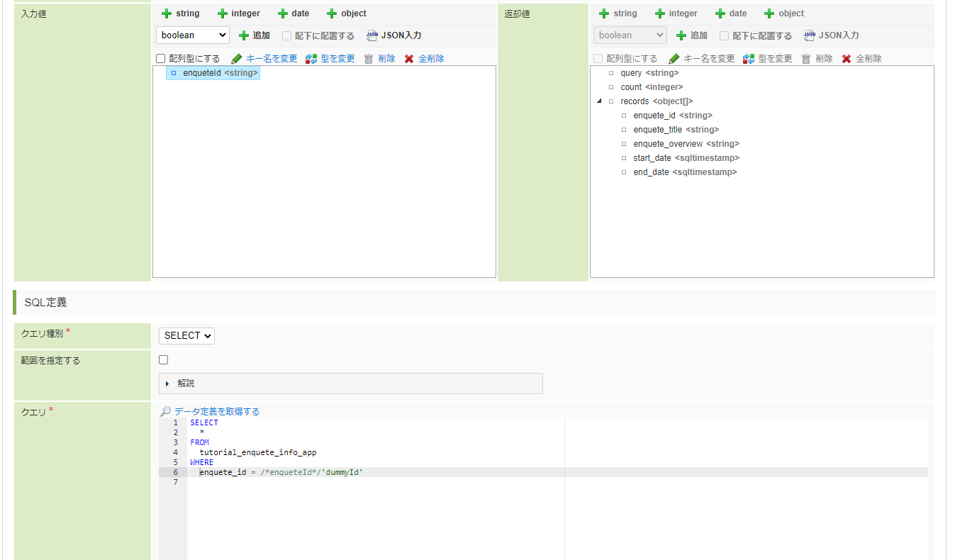Image resolution: width=972 pixels, height=560 pixels.
Task: Click the WHERE keyword in query
Action: tap(201, 462)
